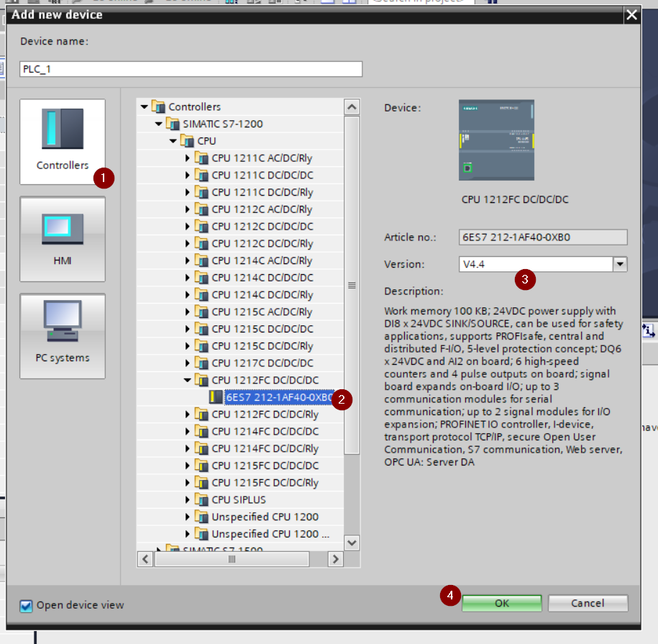Click the CPU 1215FC DC/DC/DC folder icon
The image size is (658, 644).
click(x=201, y=466)
